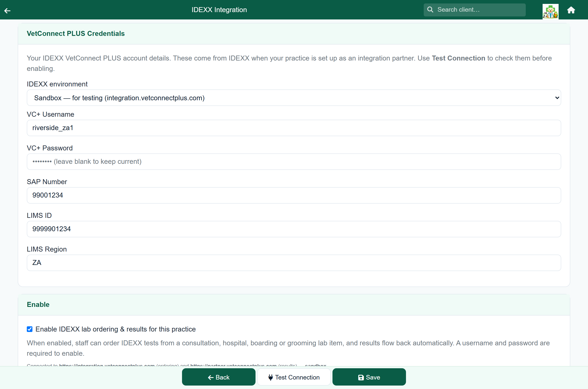
Task: Edit the SAP Number field
Action: coord(294,195)
